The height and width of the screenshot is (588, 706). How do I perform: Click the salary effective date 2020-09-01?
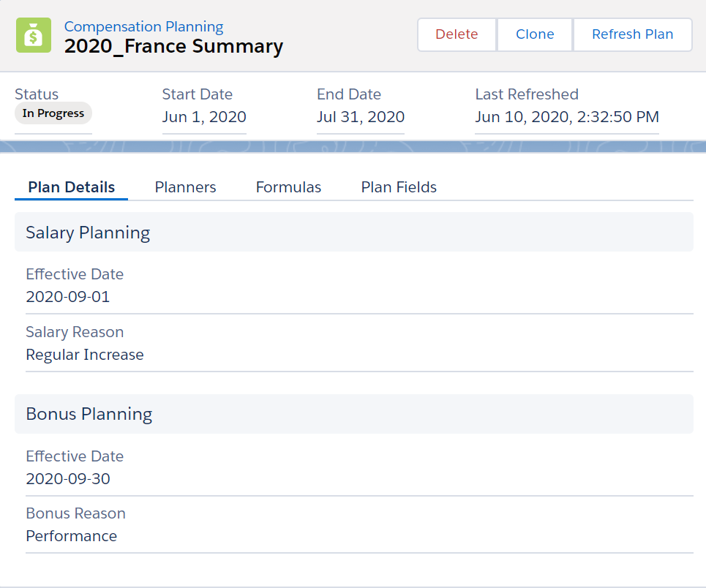68,297
